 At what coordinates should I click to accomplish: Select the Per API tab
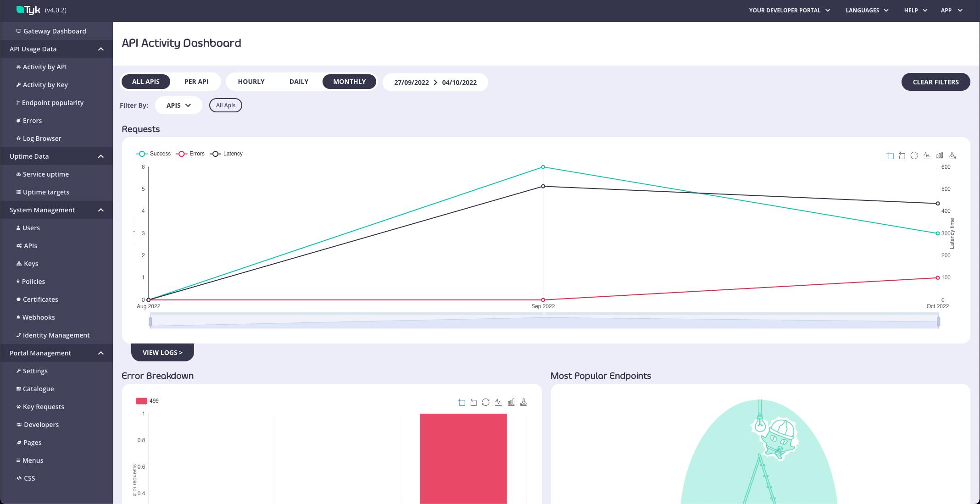pyautogui.click(x=196, y=82)
